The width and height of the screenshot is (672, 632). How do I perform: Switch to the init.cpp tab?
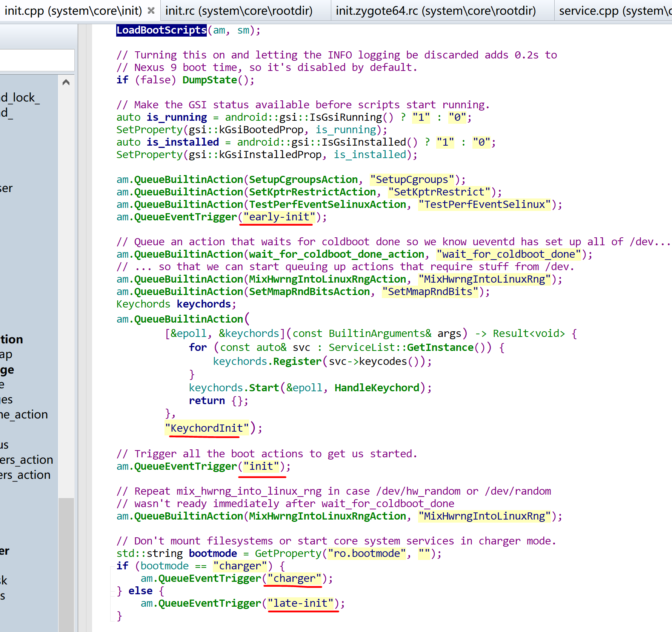coord(73,11)
